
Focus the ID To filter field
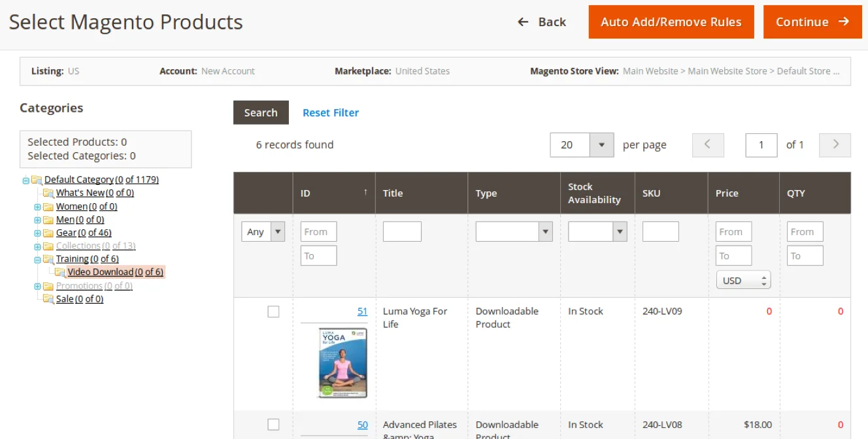[x=319, y=255]
